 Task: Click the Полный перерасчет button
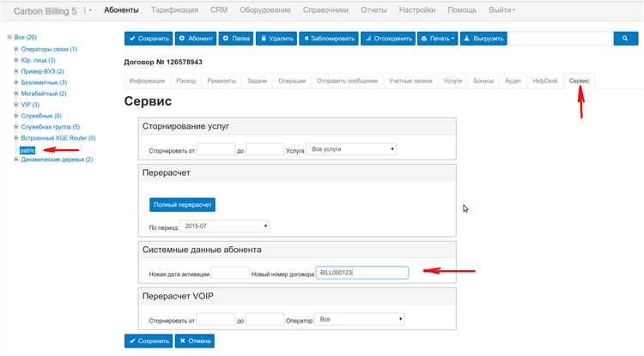(x=182, y=205)
